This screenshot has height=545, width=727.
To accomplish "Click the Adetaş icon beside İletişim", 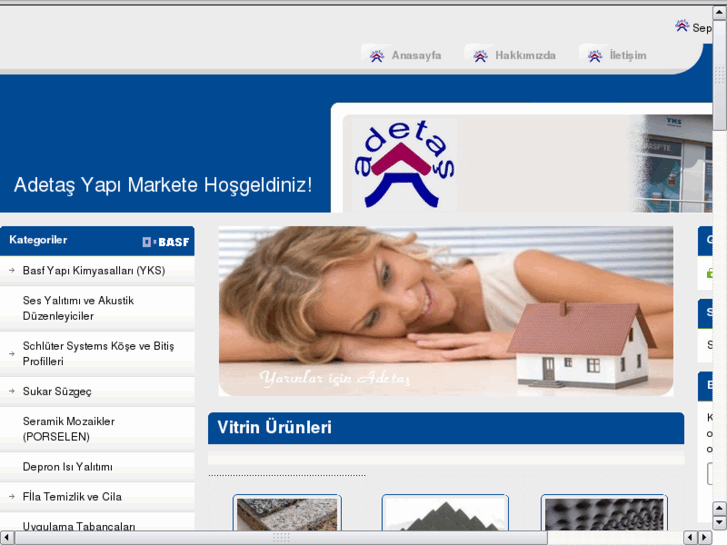I will click(595, 56).
